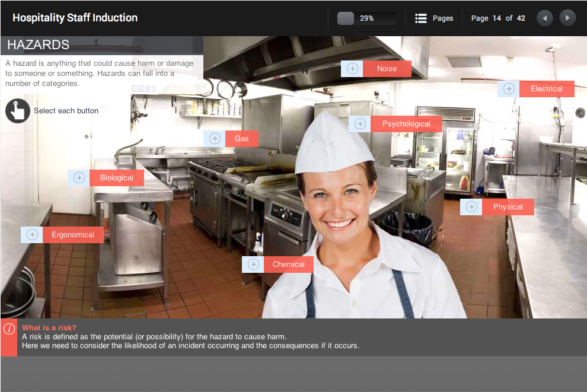Viewport: 587px width, 392px height.
Task: Click the plus icon beside Ergonomical
Action: [32, 235]
